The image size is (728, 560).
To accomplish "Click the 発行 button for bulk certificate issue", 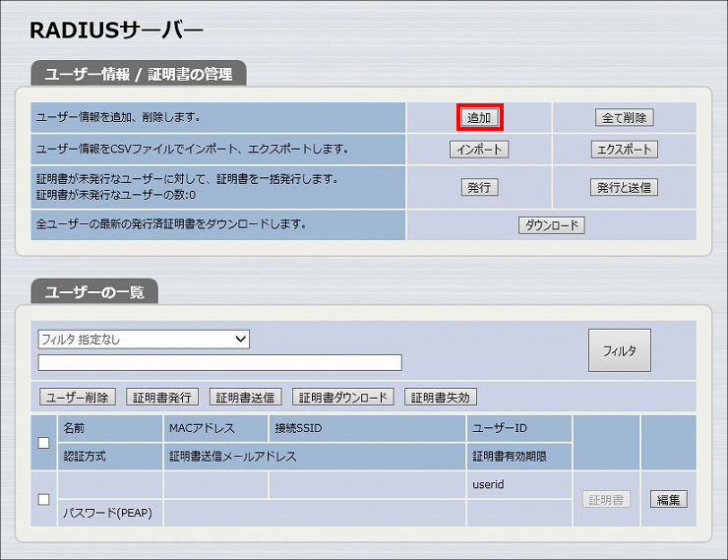I will 480,188.
